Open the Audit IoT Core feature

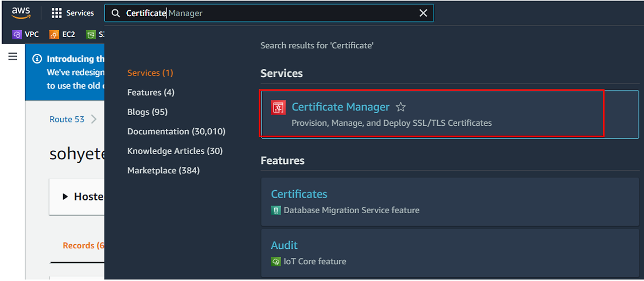(x=284, y=245)
